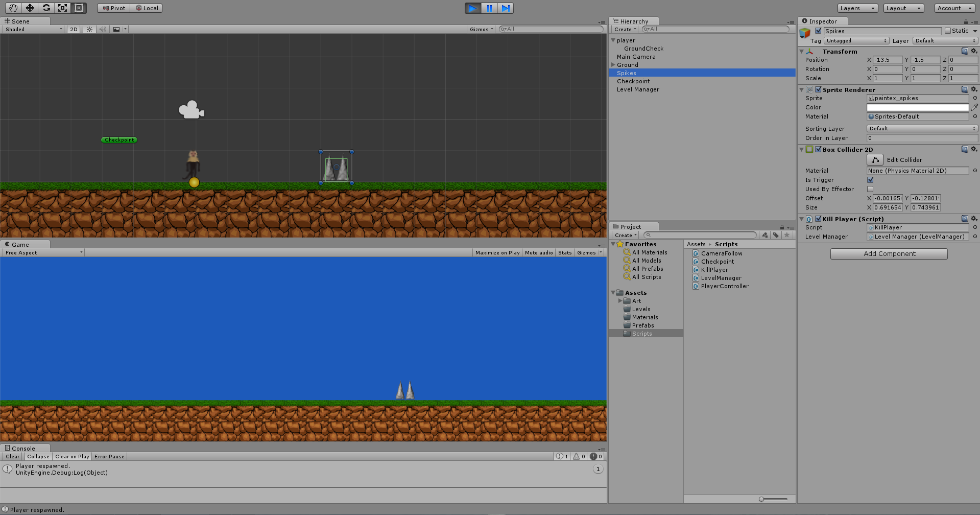Start or stop Play mode

click(x=473, y=8)
